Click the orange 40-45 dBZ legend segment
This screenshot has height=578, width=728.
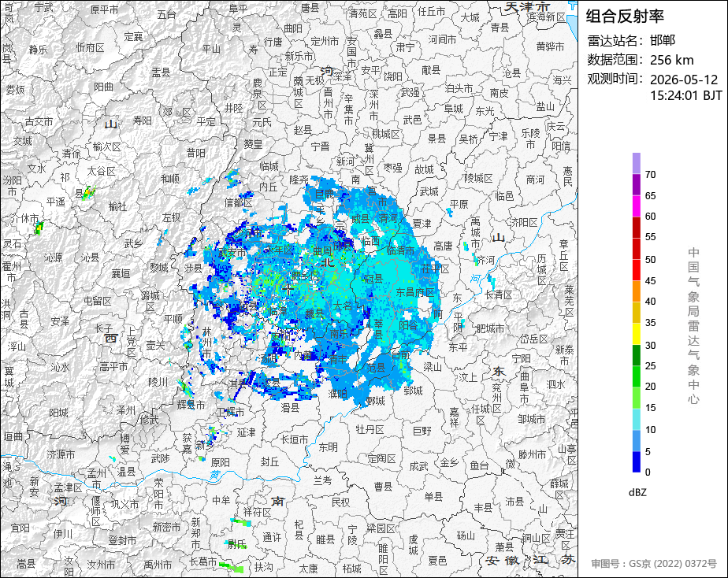636,291
